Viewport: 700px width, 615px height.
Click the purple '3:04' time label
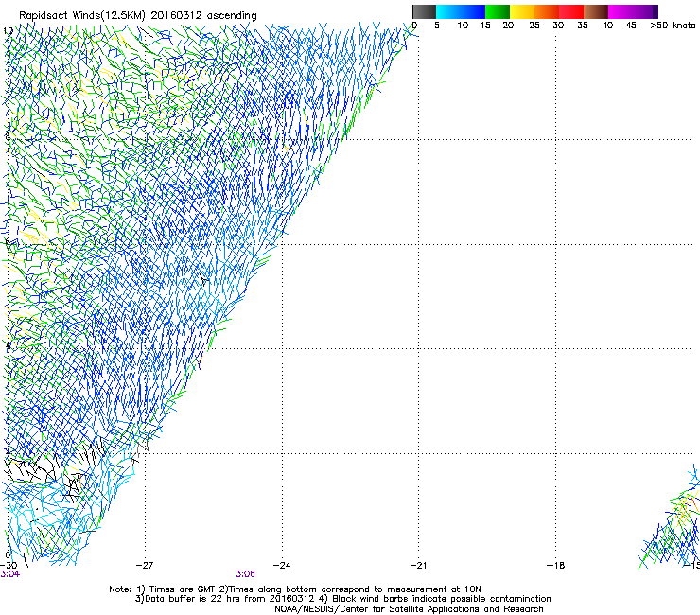click(x=9, y=574)
